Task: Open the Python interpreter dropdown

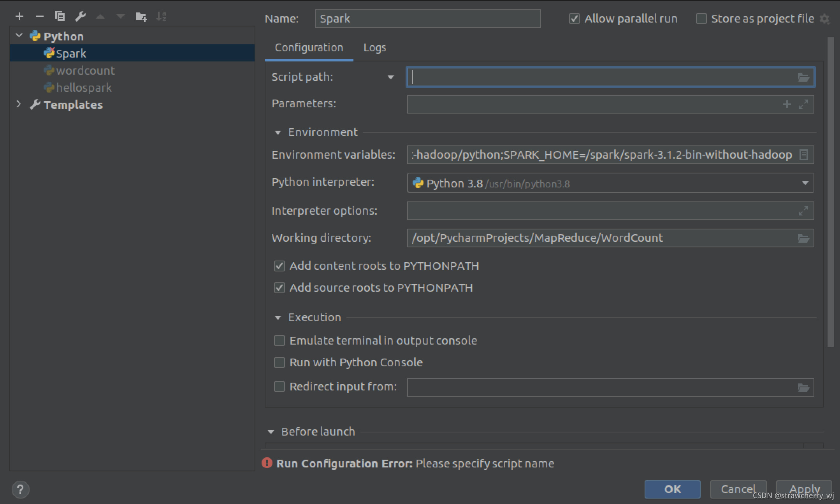Action: tap(805, 183)
